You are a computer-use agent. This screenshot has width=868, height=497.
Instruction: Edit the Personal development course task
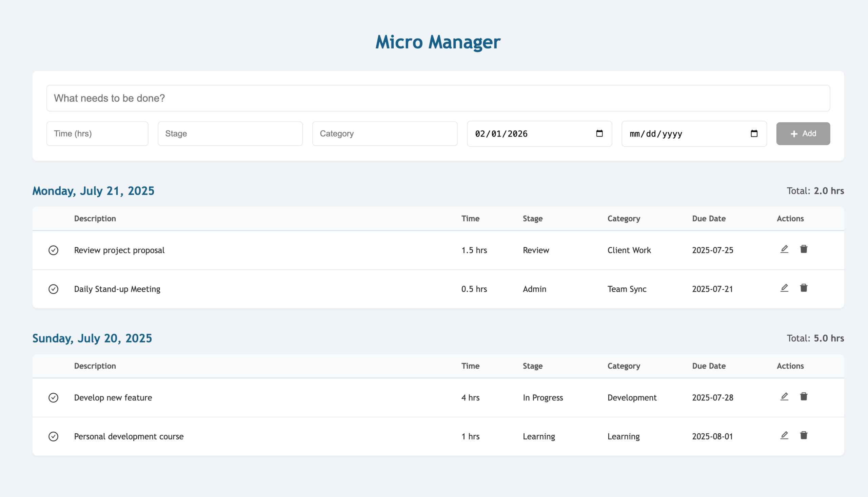click(x=784, y=436)
